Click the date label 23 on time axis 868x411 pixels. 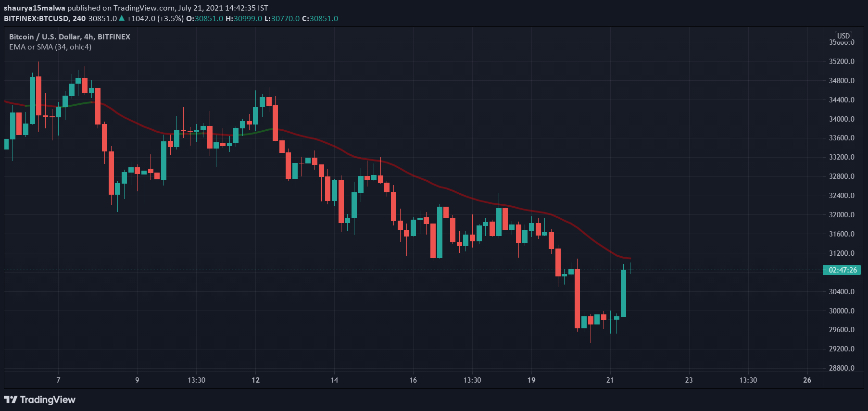[689, 380]
